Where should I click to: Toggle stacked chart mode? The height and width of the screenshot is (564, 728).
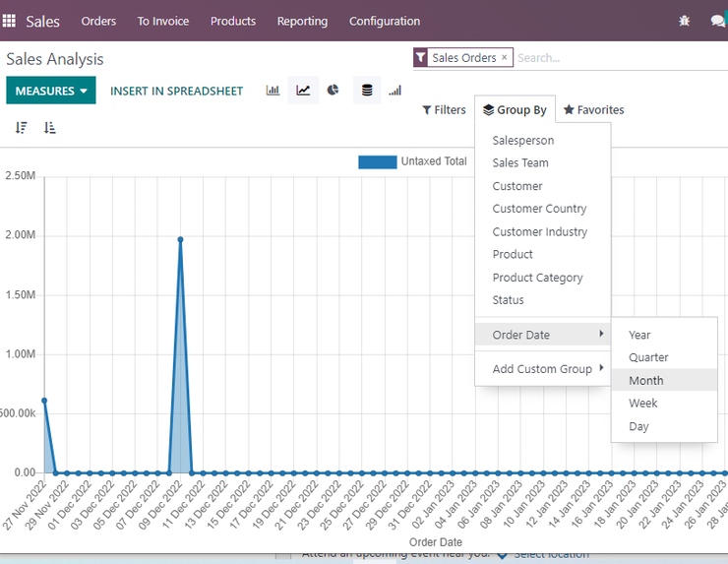[367, 91]
